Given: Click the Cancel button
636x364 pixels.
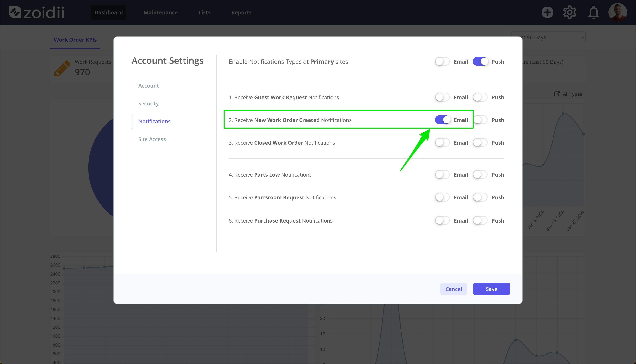Looking at the screenshot, I should (x=454, y=289).
